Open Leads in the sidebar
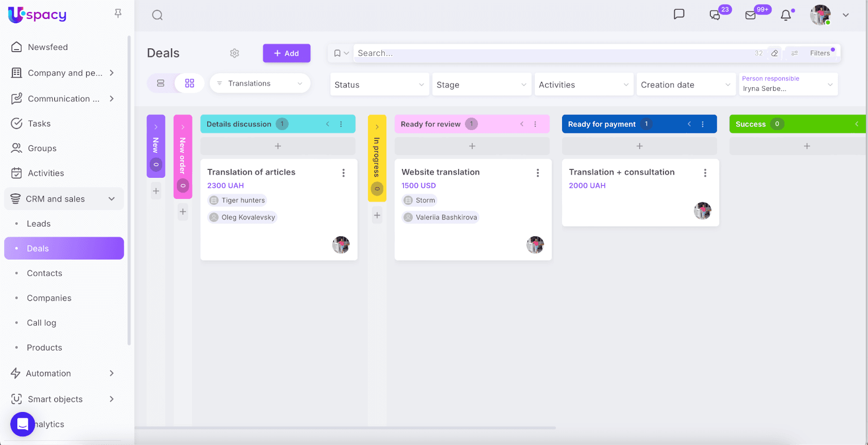 point(39,224)
